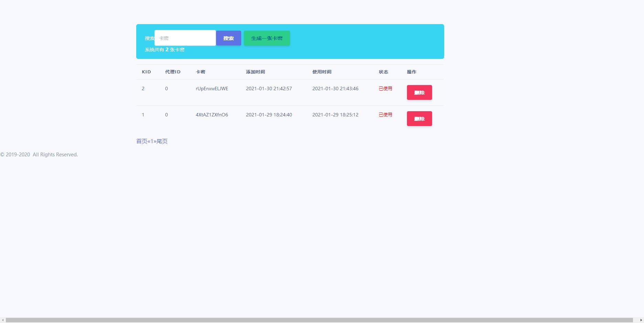This screenshot has width=644, height=323.
Task: Click the green 生成一张卡密 button
Action: (x=267, y=38)
